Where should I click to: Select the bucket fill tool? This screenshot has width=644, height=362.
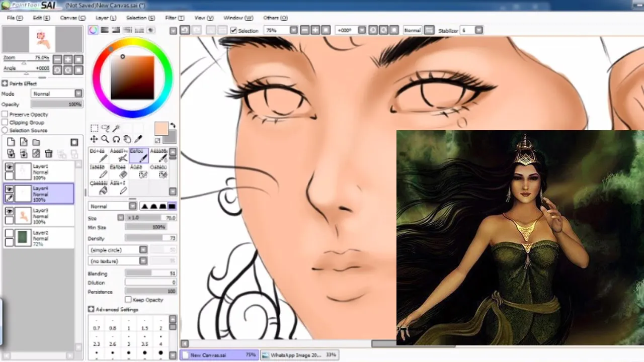click(x=98, y=188)
